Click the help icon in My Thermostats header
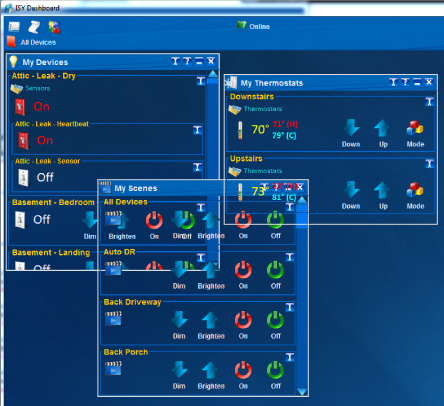Image resolution: width=444 pixels, height=406 pixels. tap(405, 82)
